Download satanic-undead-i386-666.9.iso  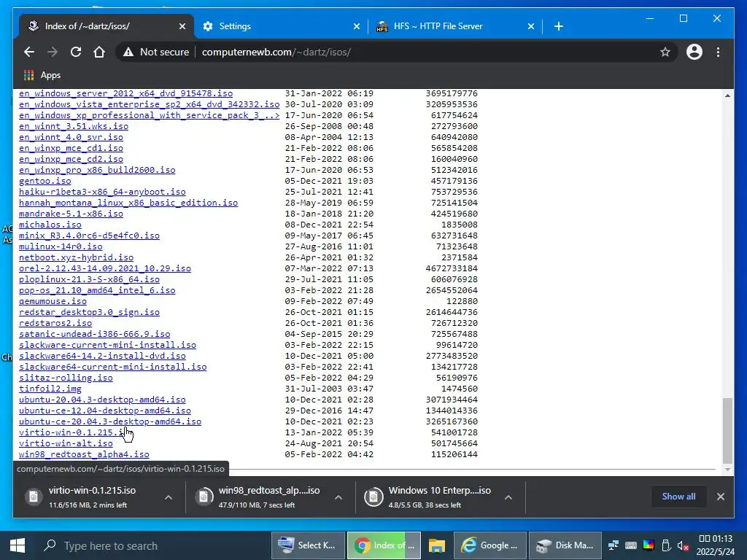tap(94, 335)
